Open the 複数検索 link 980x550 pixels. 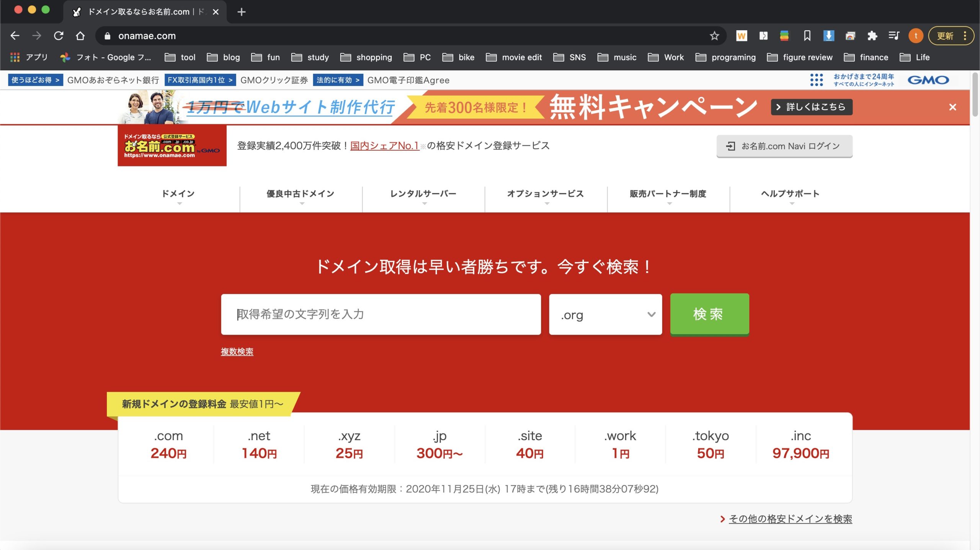(237, 351)
